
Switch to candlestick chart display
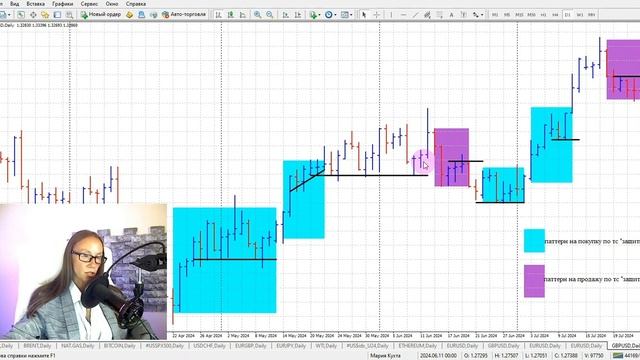(231, 15)
